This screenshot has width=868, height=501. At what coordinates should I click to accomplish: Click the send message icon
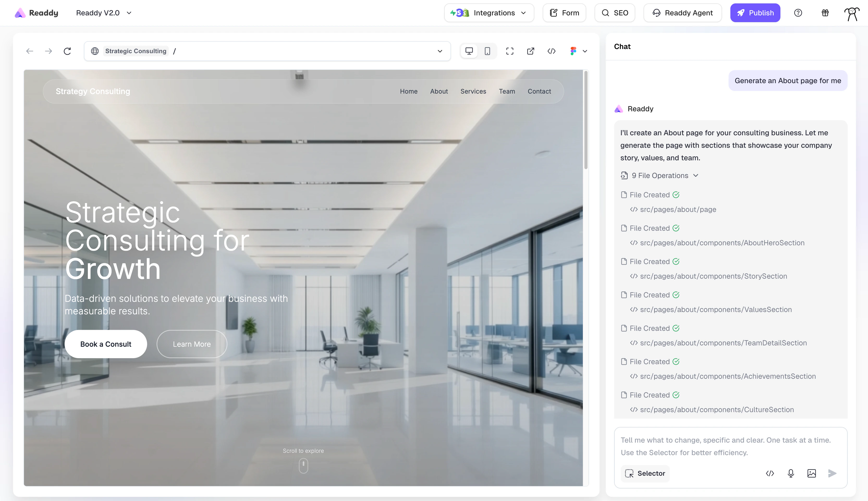[x=832, y=473]
